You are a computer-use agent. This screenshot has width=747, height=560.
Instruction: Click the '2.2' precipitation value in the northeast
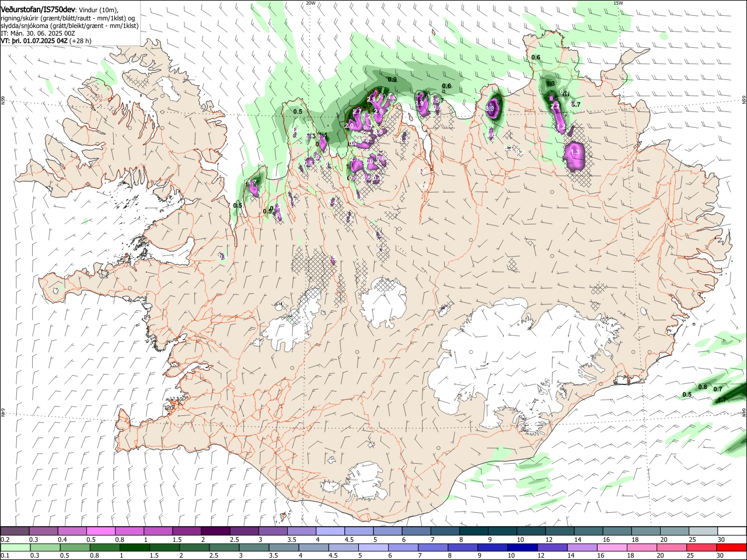coord(555,106)
